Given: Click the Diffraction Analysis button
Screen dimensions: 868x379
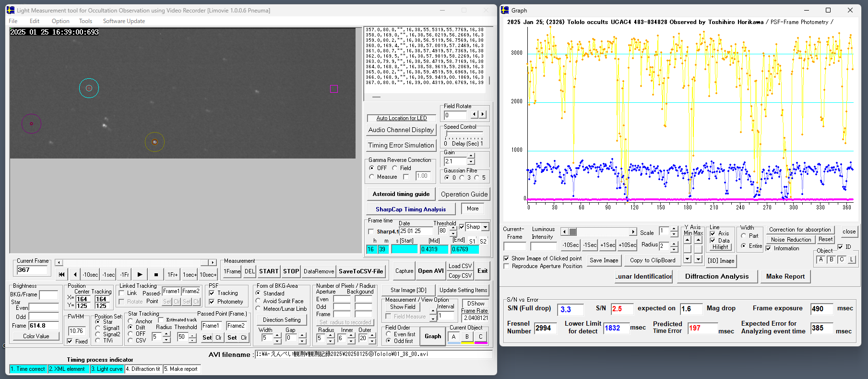Looking at the screenshot, I should coord(716,276).
